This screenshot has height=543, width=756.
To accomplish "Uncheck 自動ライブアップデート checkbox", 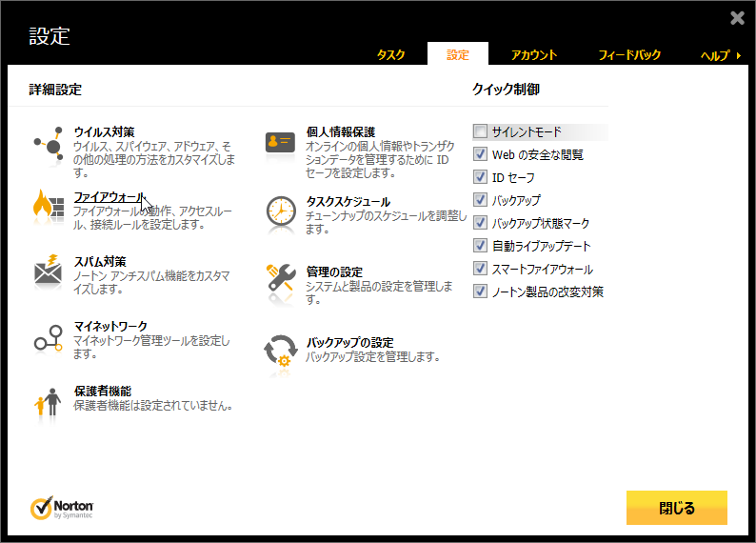I will click(x=481, y=246).
